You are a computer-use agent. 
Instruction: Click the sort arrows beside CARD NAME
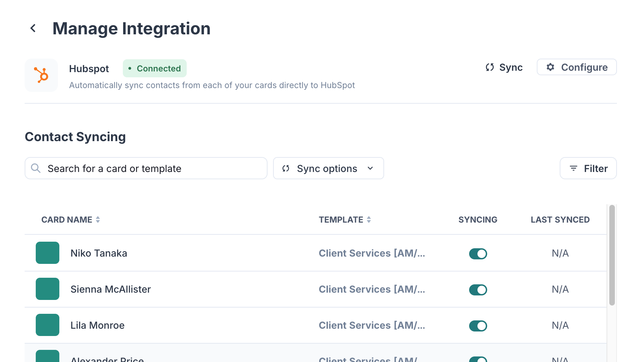click(x=98, y=219)
